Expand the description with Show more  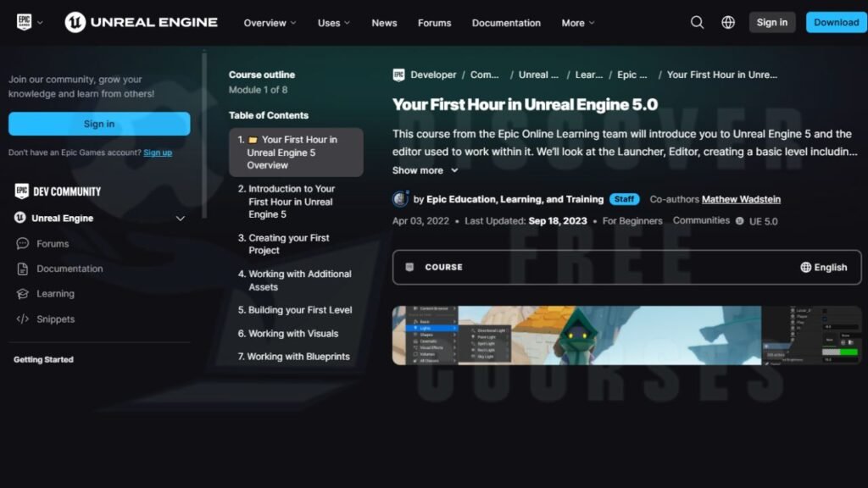pyautogui.click(x=426, y=170)
